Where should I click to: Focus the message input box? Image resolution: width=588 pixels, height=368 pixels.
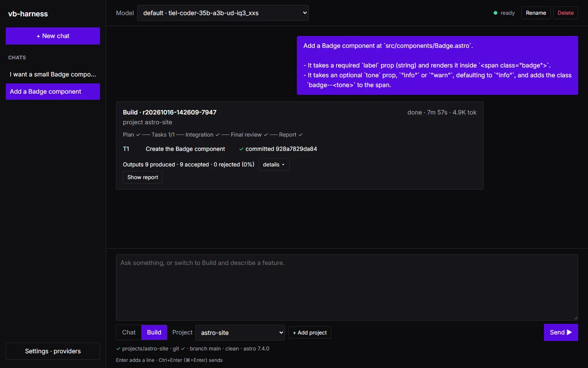click(x=347, y=287)
